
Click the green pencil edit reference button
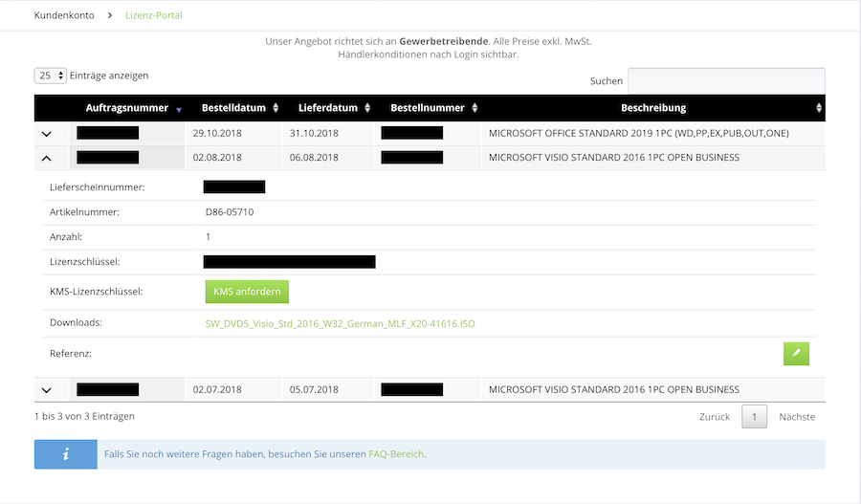[796, 354]
